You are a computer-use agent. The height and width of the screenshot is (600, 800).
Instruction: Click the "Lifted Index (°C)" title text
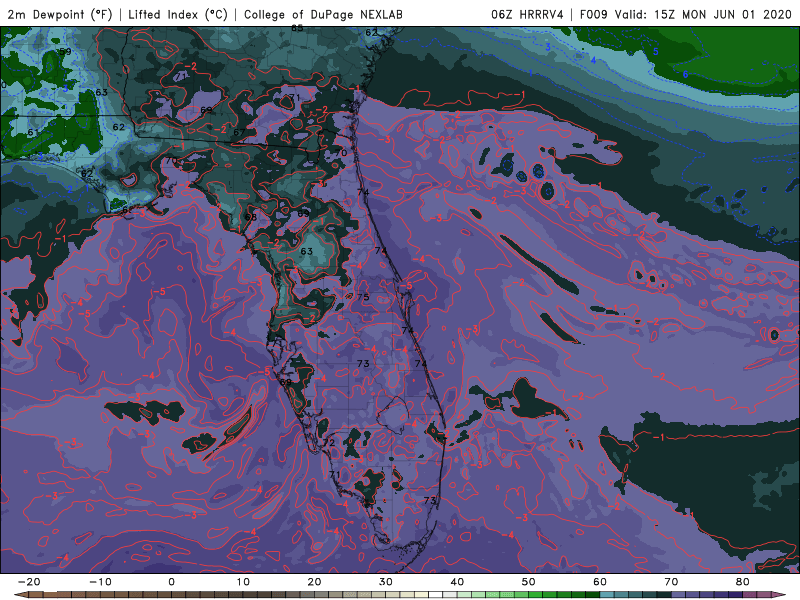pyautogui.click(x=178, y=14)
